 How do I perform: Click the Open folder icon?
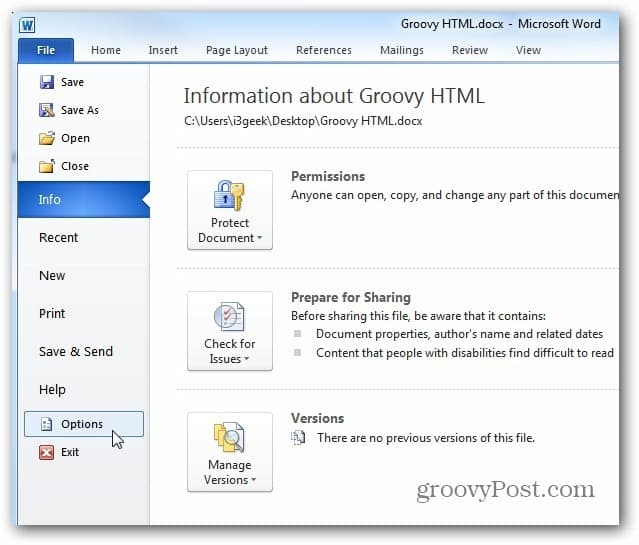click(47, 138)
